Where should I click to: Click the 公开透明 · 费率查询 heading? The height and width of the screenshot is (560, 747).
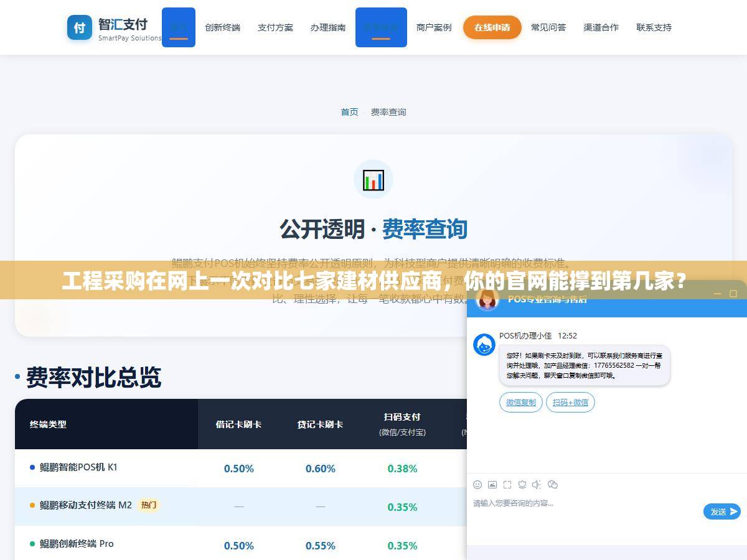[x=374, y=229]
